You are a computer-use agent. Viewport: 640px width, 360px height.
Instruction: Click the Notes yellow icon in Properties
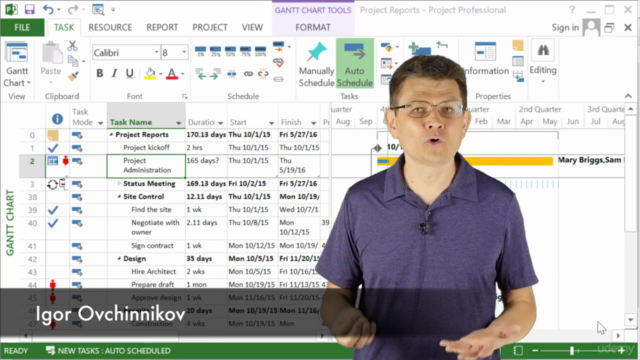[518, 45]
